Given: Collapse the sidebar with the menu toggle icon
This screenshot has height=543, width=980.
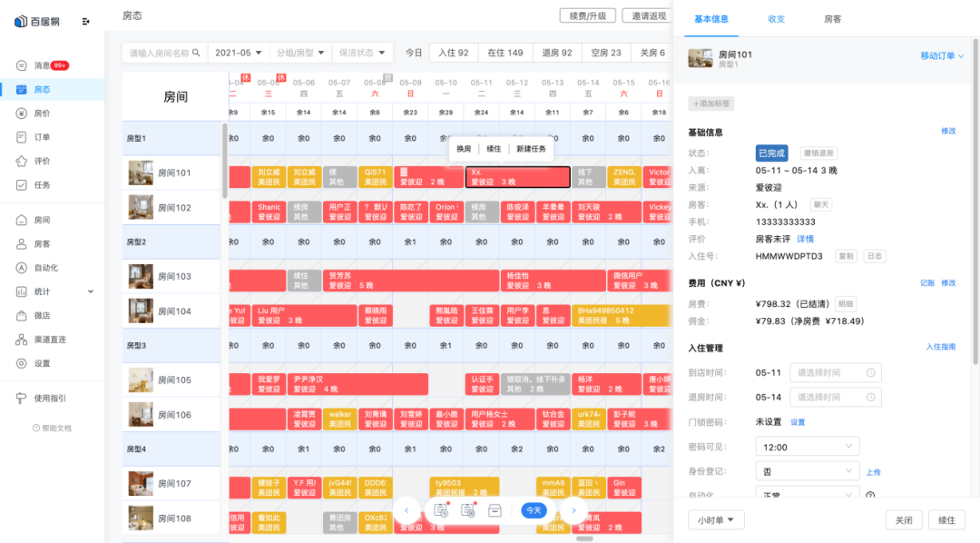Looking at the screenshot, I should click(x=85, y=21).
